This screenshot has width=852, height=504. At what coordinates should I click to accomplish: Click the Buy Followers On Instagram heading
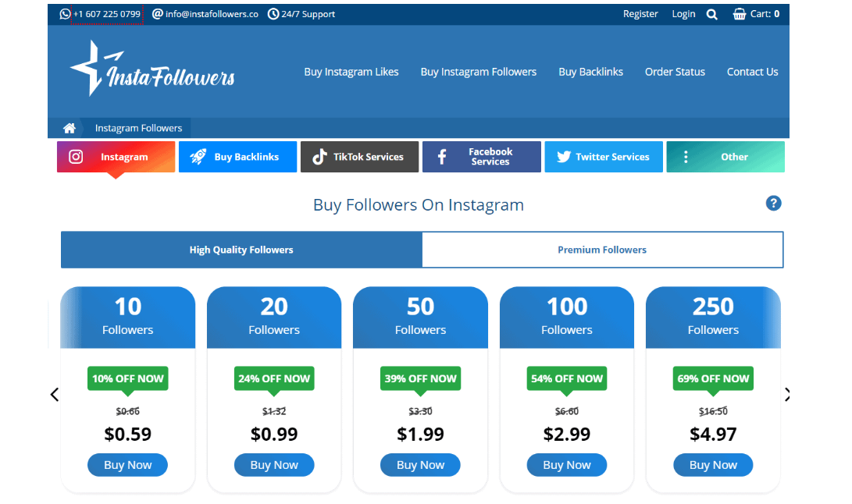[x=419, y=204]
